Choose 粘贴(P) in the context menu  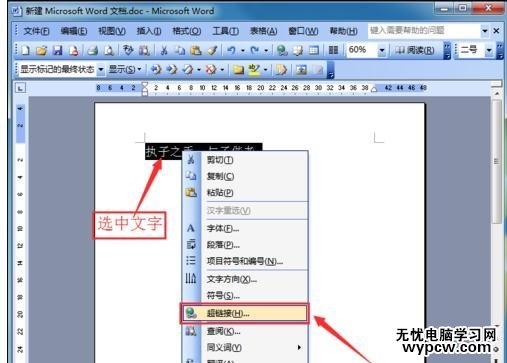[x=245, y=192]
